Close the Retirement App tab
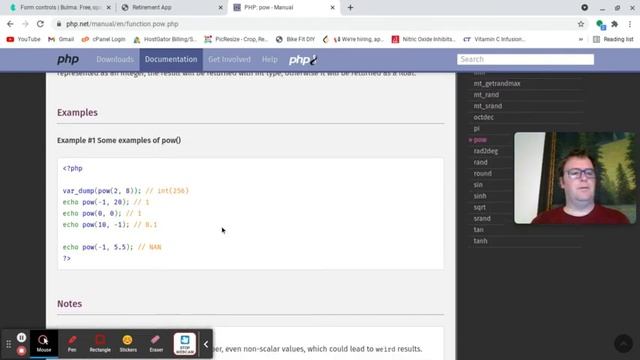The height and width of the screenshot is (360, 640). click(x=220, y=7)
